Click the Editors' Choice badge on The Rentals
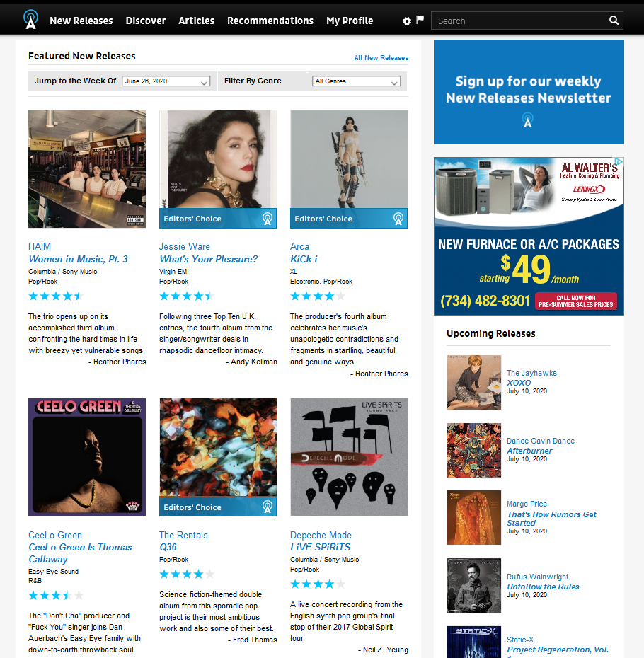This screenshot has width=644, height=658. [218, 507]
